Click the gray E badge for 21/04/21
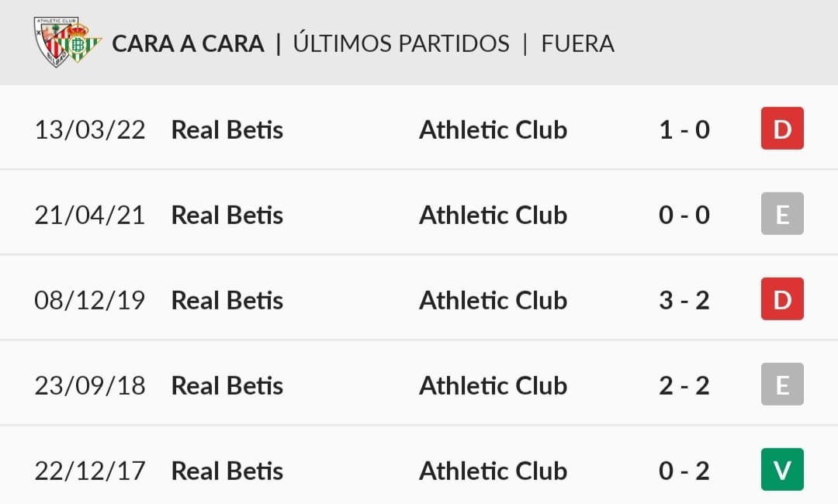Screen dimensions: 838x504 pyautogui.click(x=782, y=213)
